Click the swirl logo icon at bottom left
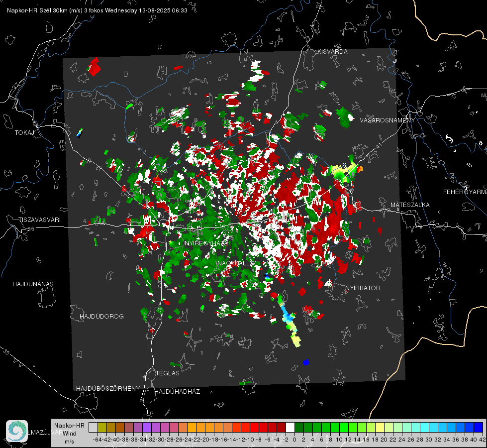The width and height of the screenshot is (487, 448). point(17,431)
